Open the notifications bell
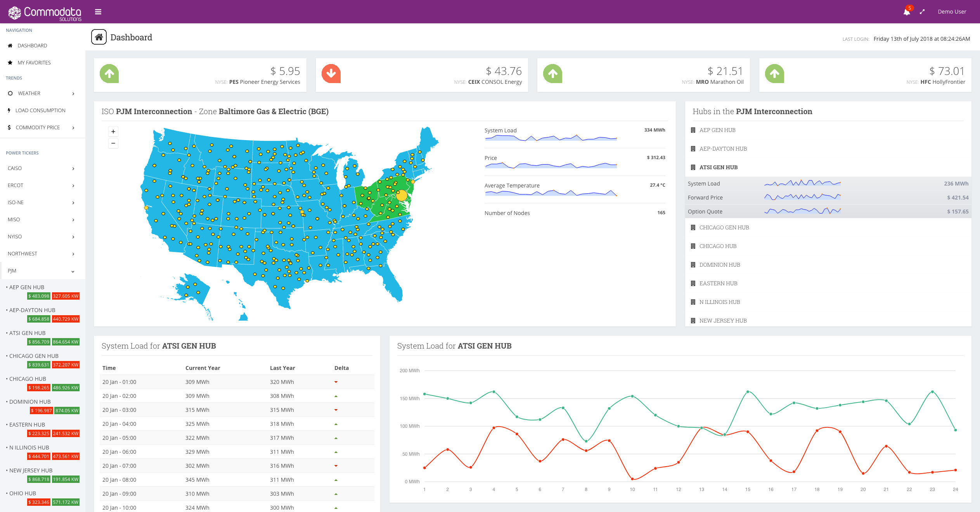Screen dimensions: 980x512 906,12
